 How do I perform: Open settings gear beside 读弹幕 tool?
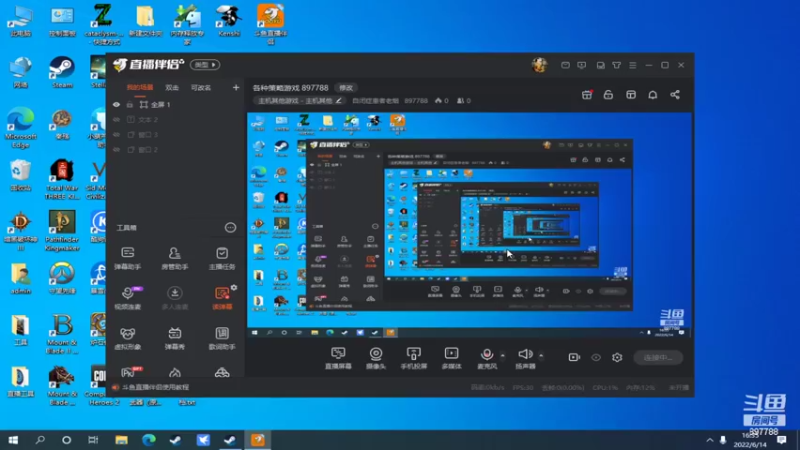[x=234, y=288]
